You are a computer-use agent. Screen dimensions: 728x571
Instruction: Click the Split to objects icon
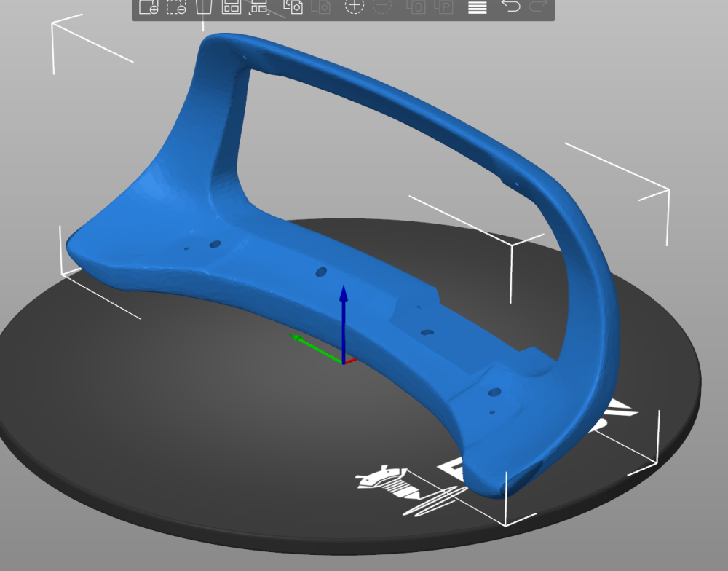coord(416,7)
